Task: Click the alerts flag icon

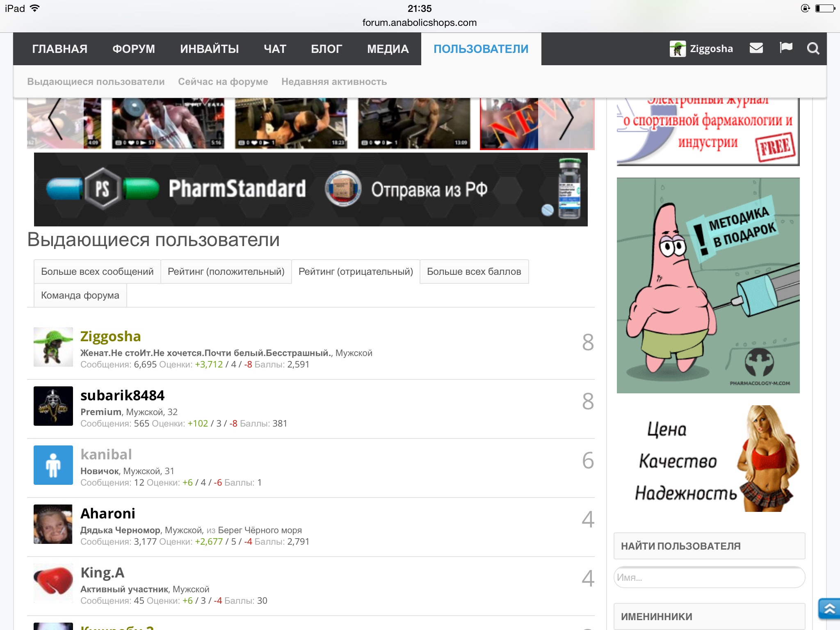Action: click(785, 48)
